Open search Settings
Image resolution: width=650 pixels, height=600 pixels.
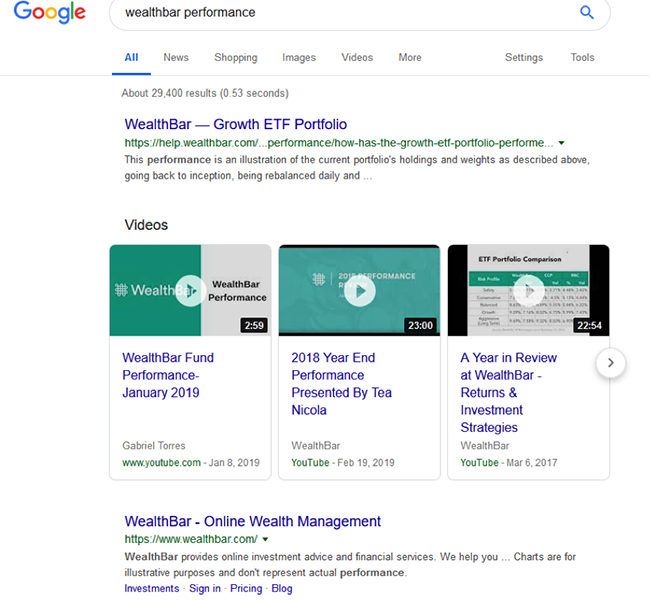tap(524, 58)
